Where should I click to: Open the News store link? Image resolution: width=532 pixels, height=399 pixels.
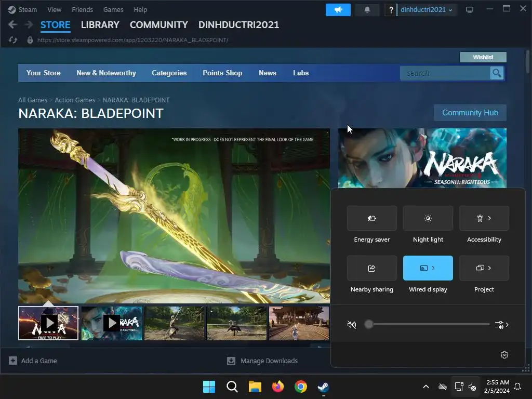268,73
